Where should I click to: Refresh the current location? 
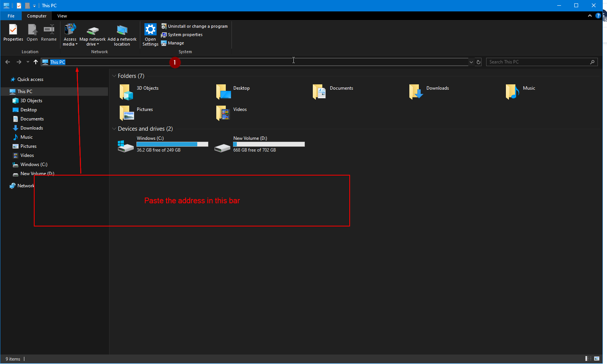coord(479,62)
